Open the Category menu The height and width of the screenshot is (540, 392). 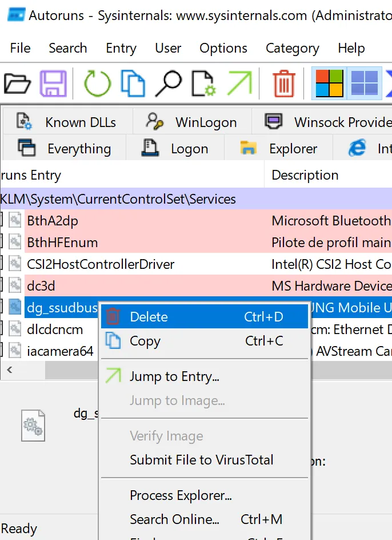[x=293, y=48]
